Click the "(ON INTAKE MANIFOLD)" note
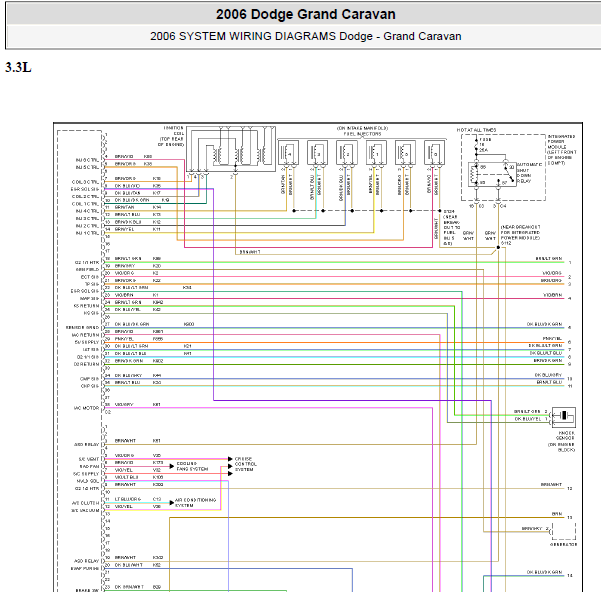Viewport: 601px width, 592px height. 362,128
